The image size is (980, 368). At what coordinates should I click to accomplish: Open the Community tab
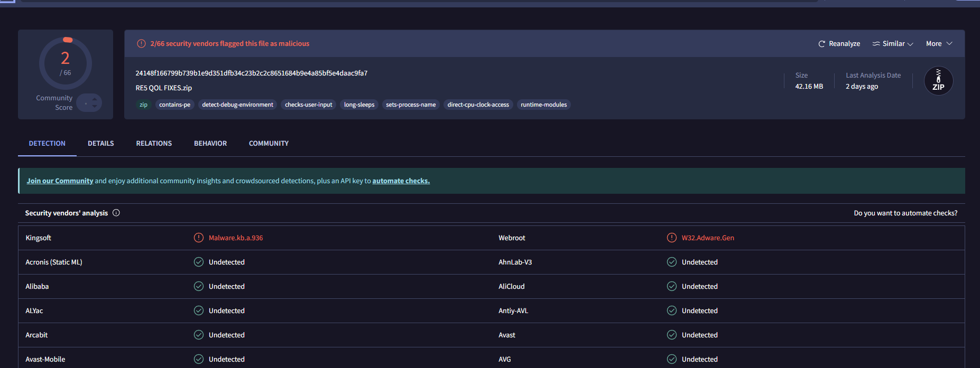(269, 143)
